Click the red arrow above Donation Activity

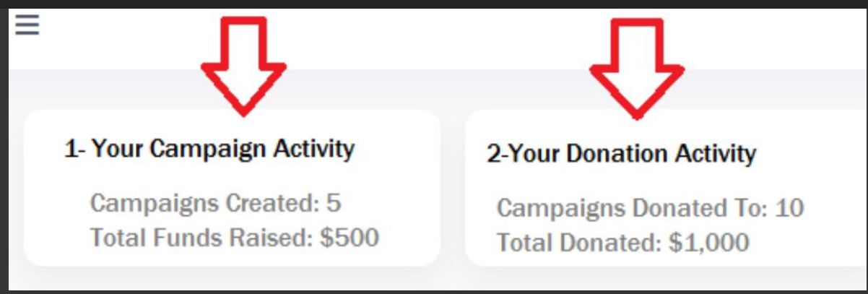pyautogui.click(x=636, y=68)
